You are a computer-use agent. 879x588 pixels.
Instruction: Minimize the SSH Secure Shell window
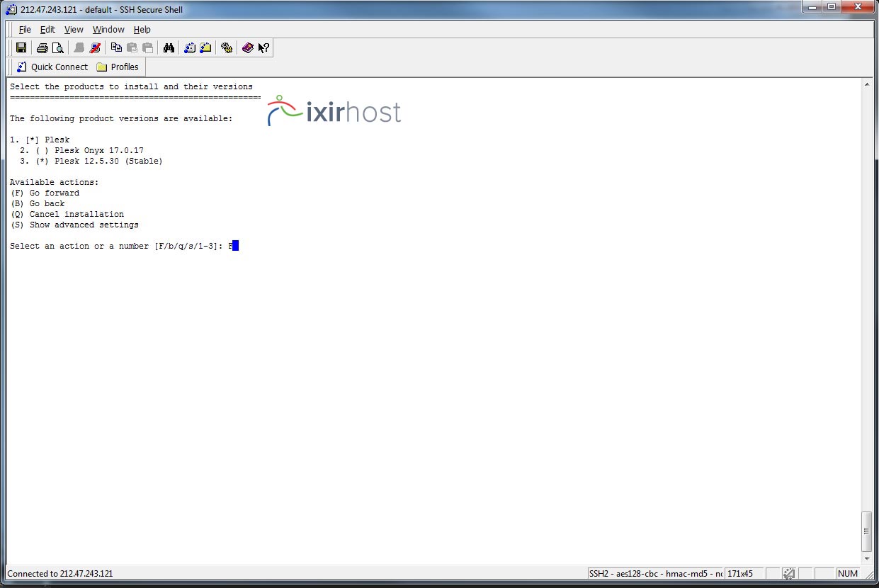click(x=812, y=7)
